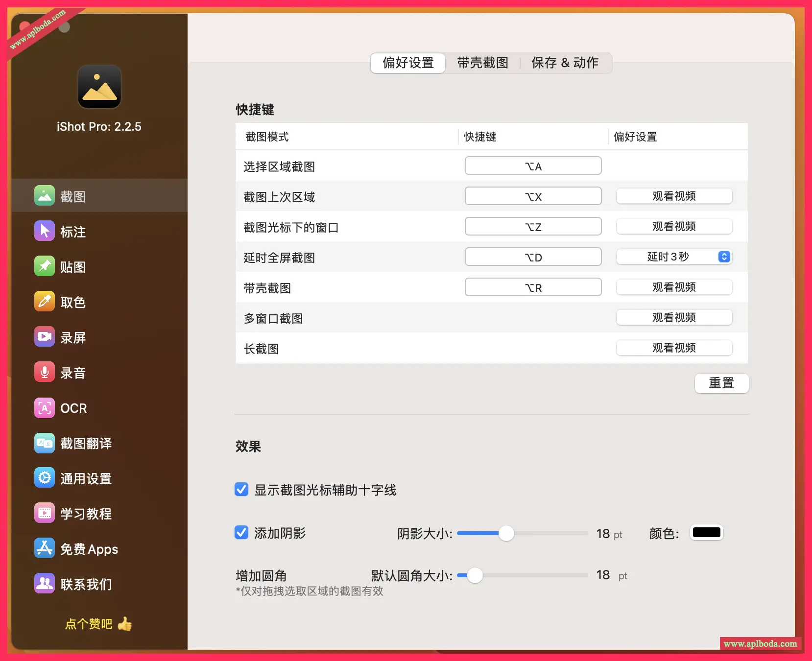Open 通用设置 general settings gear icon
This screenshot has width=812, height=661.
pyautogui.click(x=45, y=478)
